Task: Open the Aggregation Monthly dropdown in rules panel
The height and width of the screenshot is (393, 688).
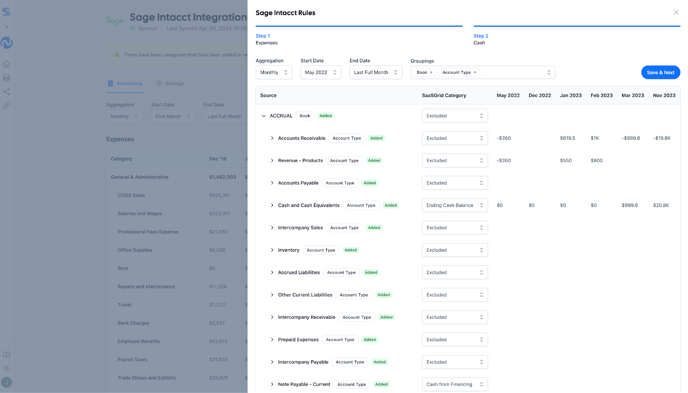Action: 274,72
